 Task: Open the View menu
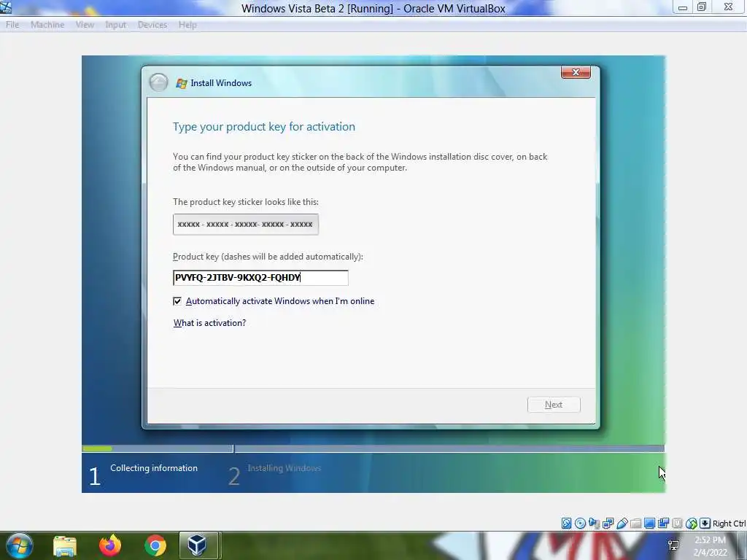[x=85, y=25]
